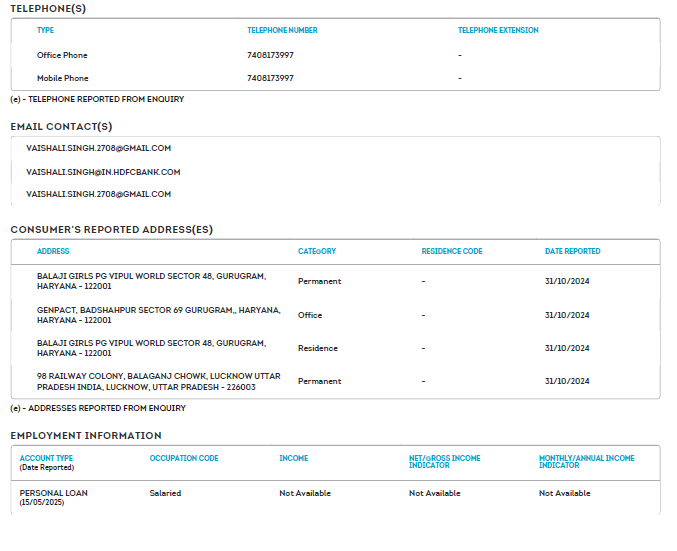Select the Mobile Phone number value
Image resolution: width=677 pixels, height=551 pixels.
[270, 78]
